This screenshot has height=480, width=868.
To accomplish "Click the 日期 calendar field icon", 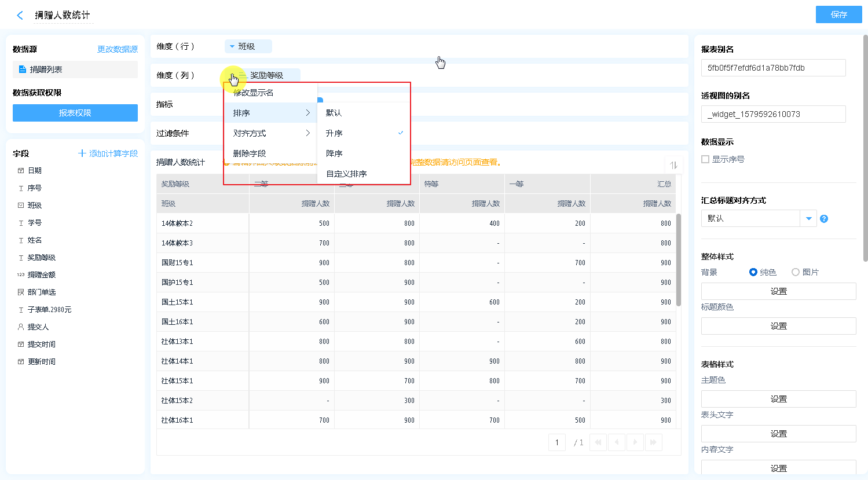I will pos(21,171).
